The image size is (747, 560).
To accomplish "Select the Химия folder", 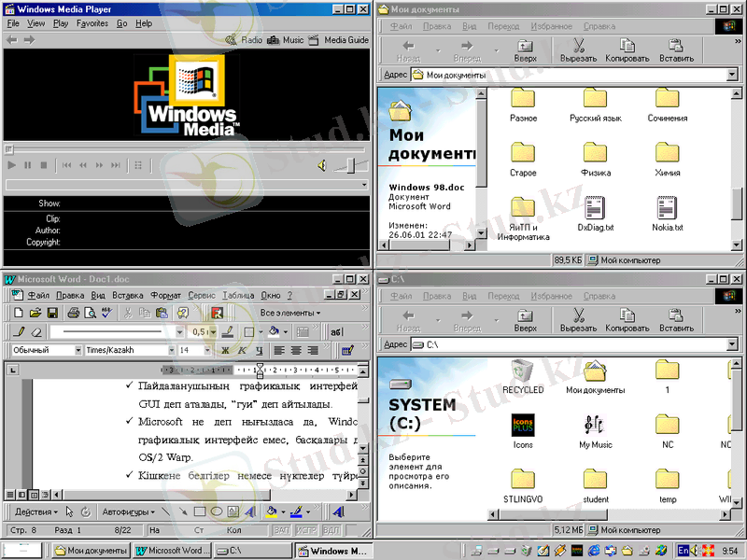I will [x=668, y=160].
